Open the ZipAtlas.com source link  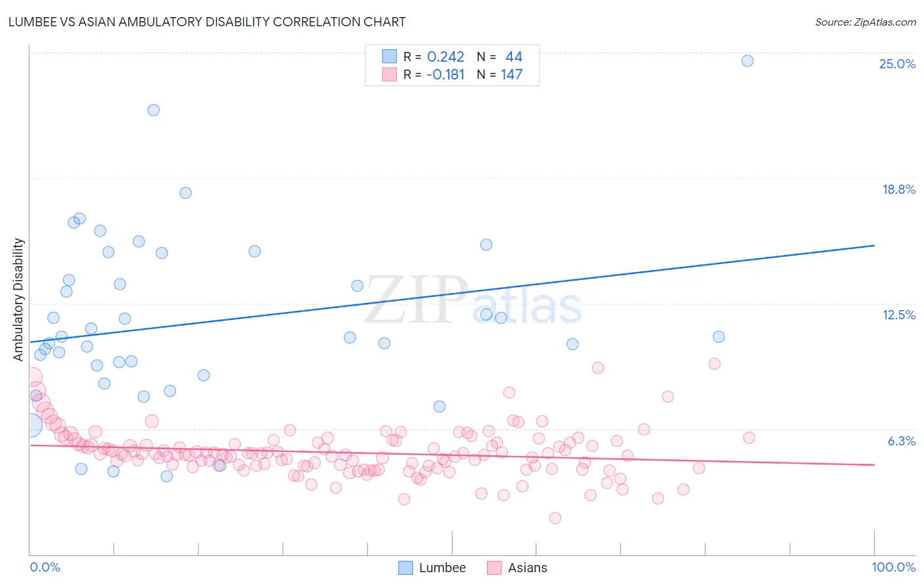coord(865,22)
